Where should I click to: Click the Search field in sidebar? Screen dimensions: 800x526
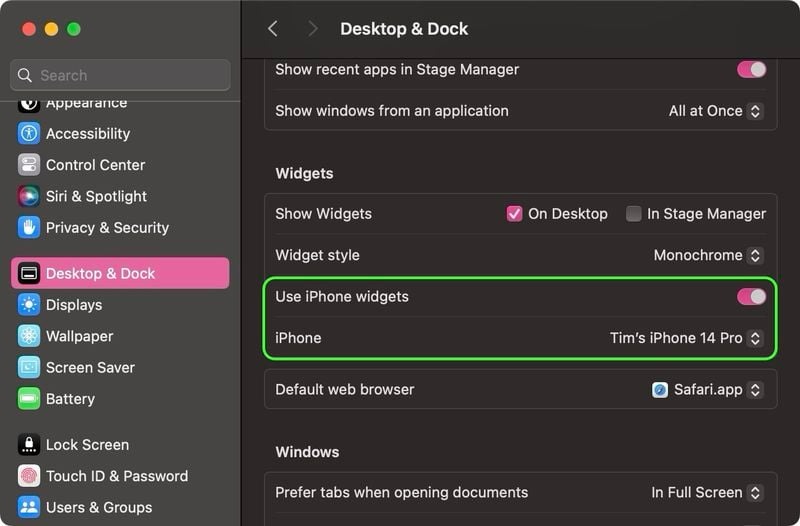pyautogui.click(x=120, y=75)
